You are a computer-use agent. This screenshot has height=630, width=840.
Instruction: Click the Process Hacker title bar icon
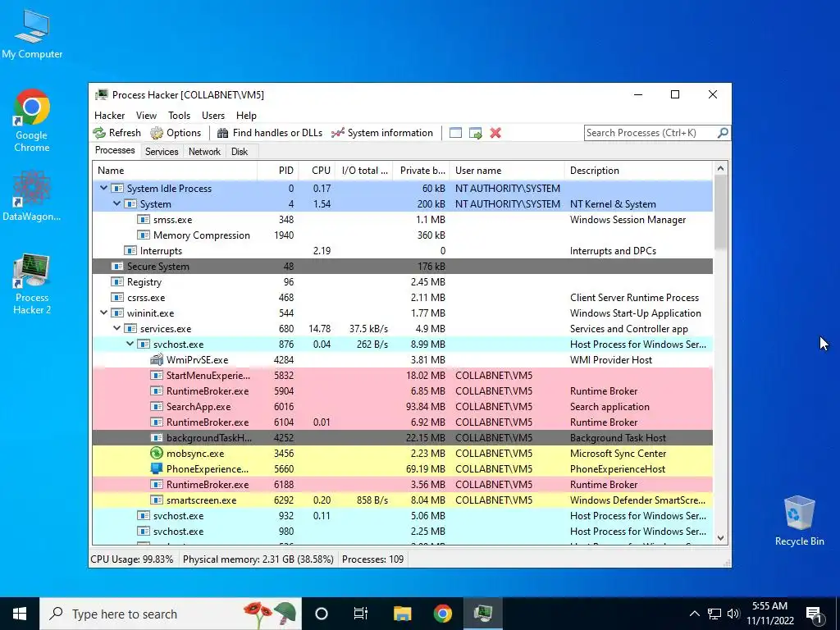(x=101, y=95)
